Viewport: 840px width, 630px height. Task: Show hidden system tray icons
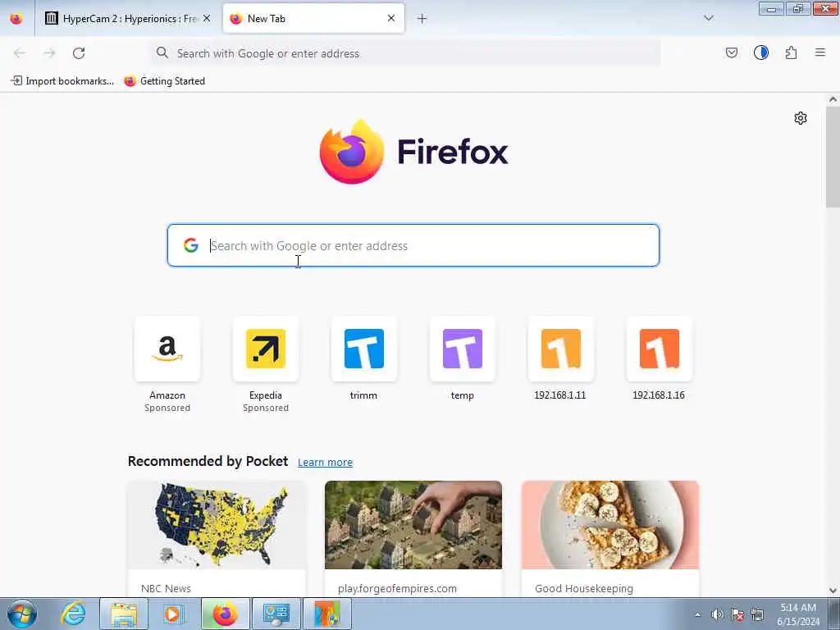click(x=697, y=614)
